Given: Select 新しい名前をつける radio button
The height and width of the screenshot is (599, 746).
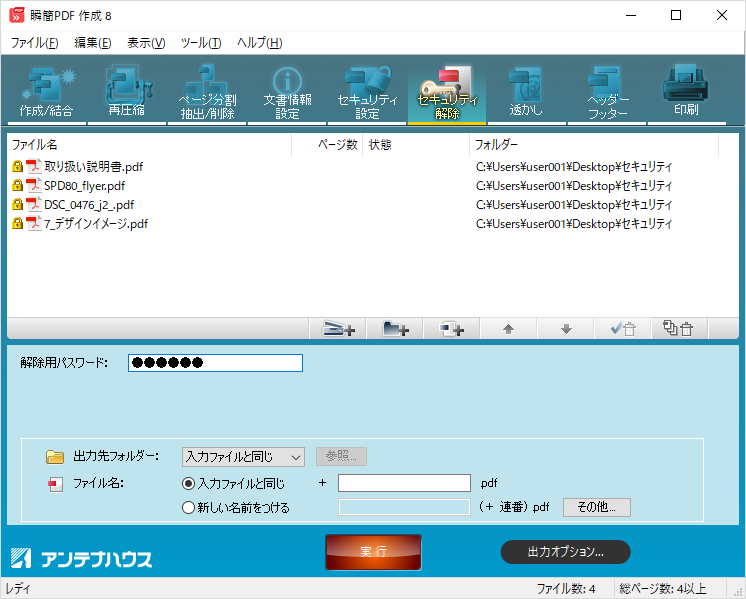Looking at the screenshot, I should pos(188,508).
